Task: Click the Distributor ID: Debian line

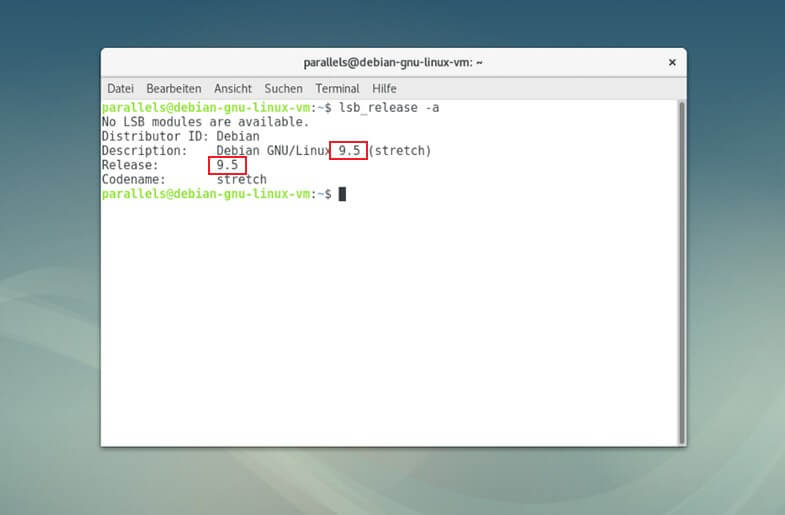Action: [x=181, y=136]
